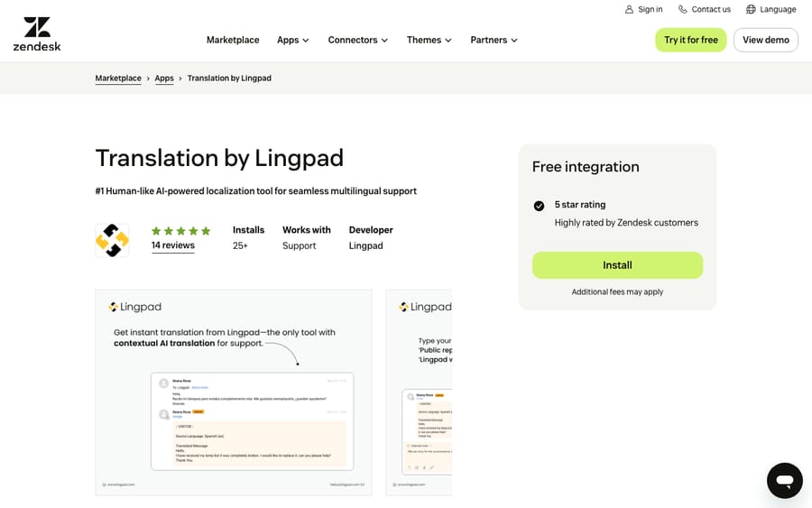Open the second Lingpad screenshot thumbnail
The height and width of the screenshot is (508, 812).
tap(419, 393)
